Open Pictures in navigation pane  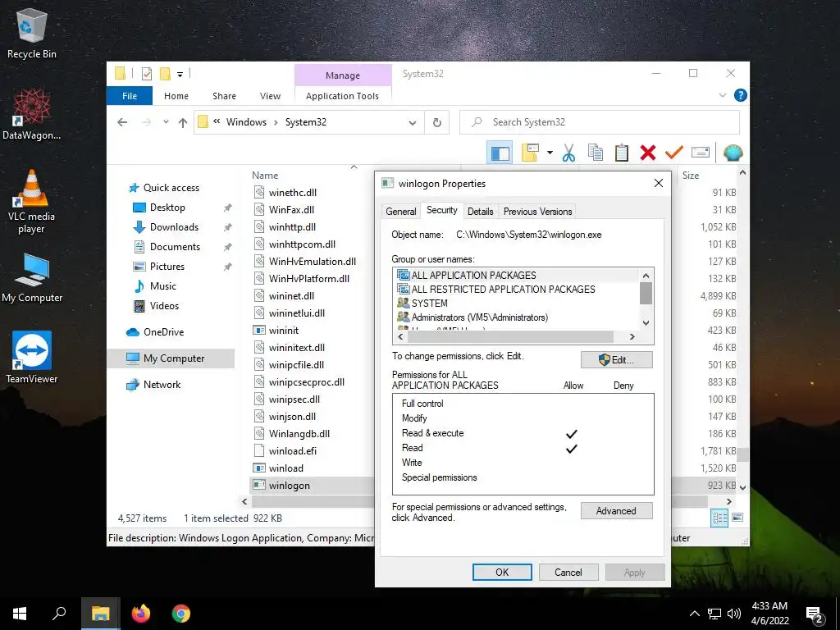pos(167,267)
